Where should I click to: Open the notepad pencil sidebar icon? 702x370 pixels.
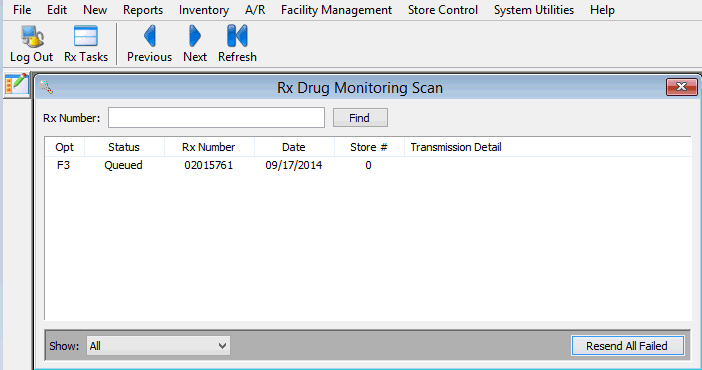[x=17, y=84]
